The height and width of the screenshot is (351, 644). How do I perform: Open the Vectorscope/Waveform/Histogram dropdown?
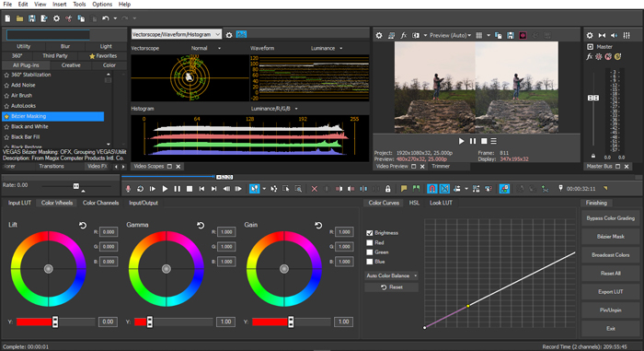point(177,35)
